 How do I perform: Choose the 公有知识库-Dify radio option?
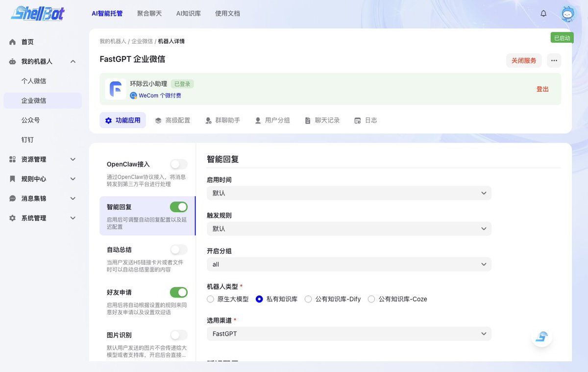pos(308,299)
